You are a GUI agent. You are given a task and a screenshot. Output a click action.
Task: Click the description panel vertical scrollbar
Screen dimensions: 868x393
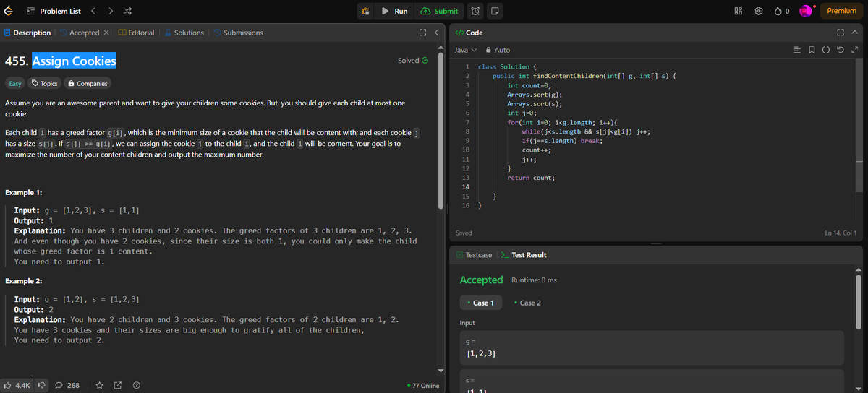pos(441,130)
